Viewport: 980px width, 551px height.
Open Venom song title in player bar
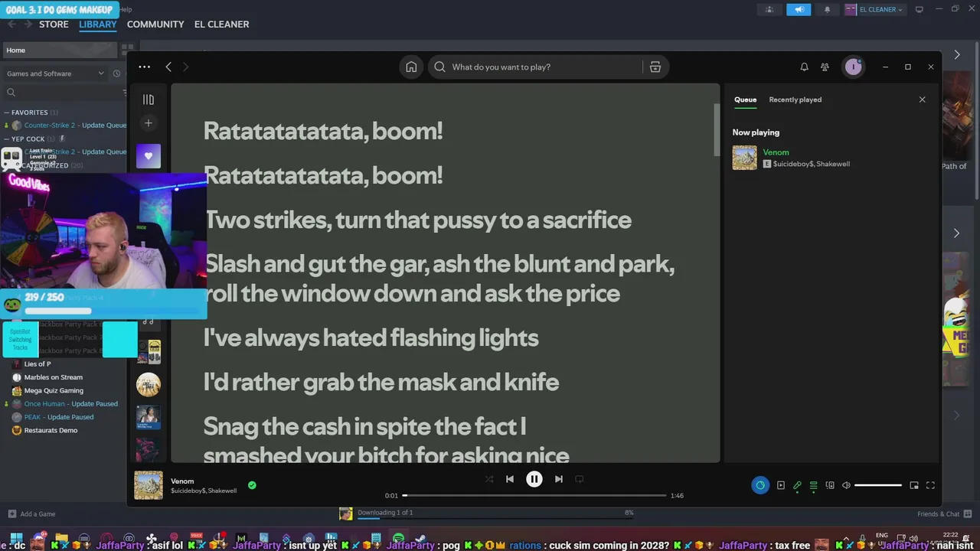pyautogui.click(x=182, y=481)
